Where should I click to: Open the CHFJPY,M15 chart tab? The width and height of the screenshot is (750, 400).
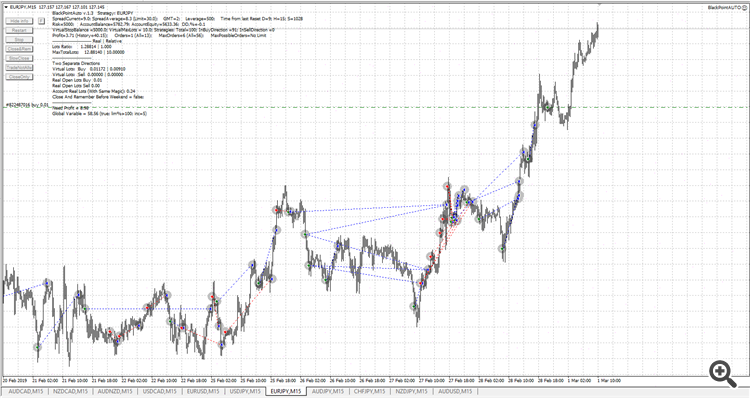click(370, 391)
